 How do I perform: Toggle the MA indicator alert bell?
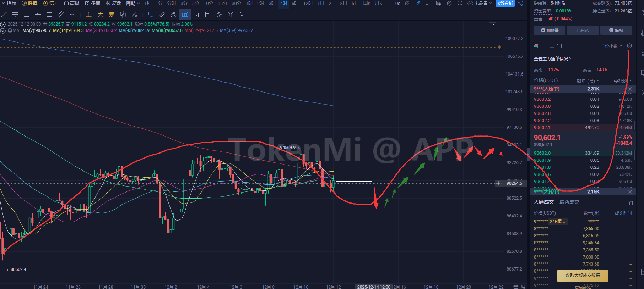pos(10,30)
